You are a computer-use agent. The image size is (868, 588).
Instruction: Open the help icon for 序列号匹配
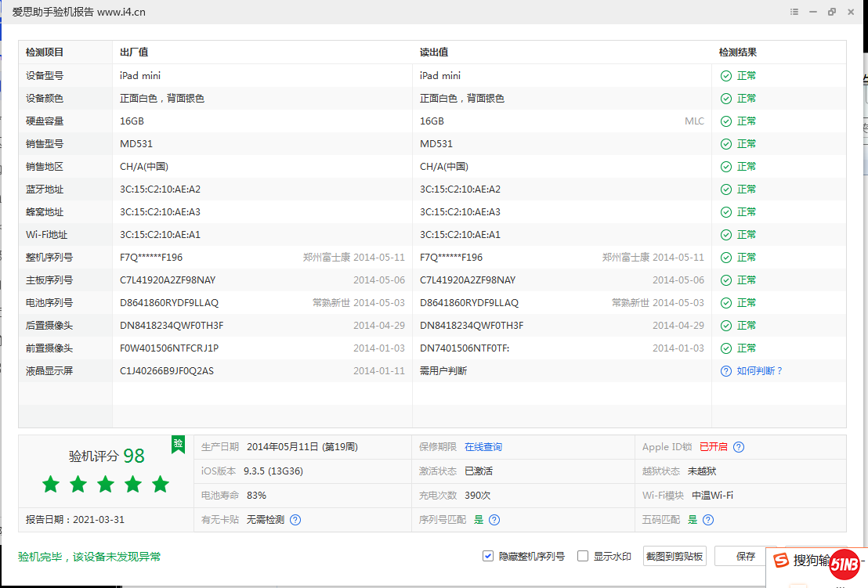tap(494, 519)
